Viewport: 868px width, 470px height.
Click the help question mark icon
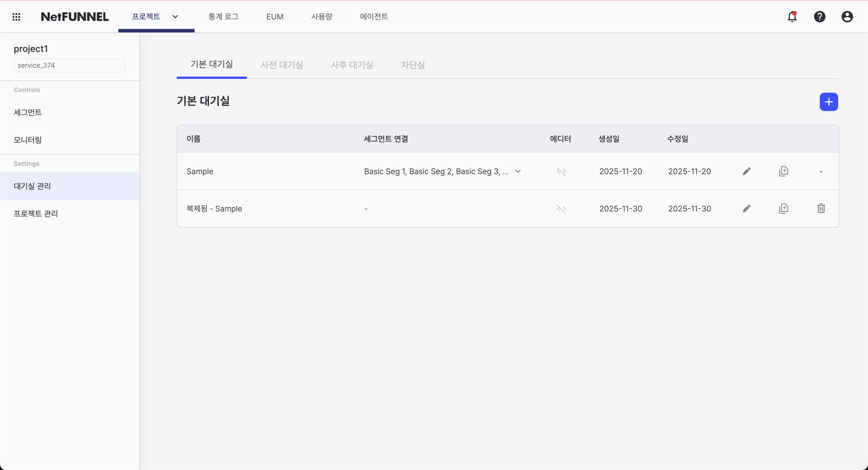[820, 17]
